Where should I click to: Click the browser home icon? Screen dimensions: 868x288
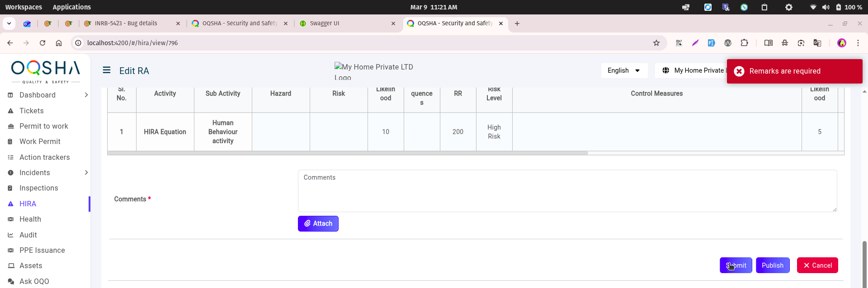[x=59, y=43]
